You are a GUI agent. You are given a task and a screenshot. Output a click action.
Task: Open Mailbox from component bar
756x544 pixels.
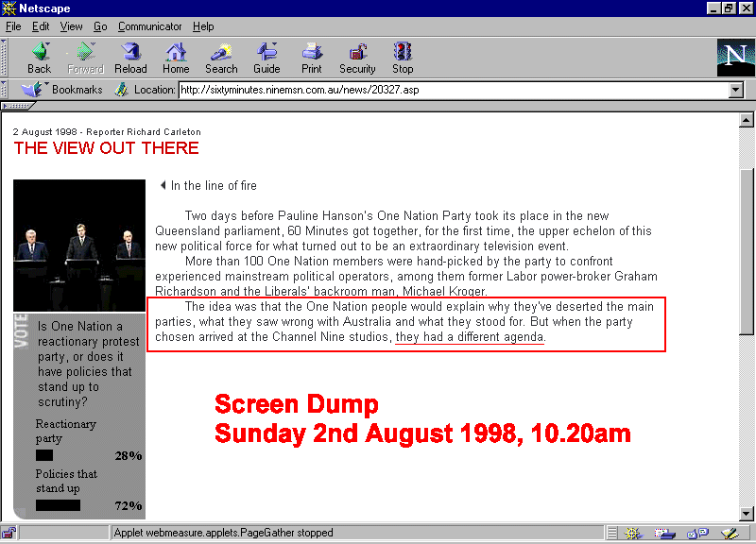point(664,533)
